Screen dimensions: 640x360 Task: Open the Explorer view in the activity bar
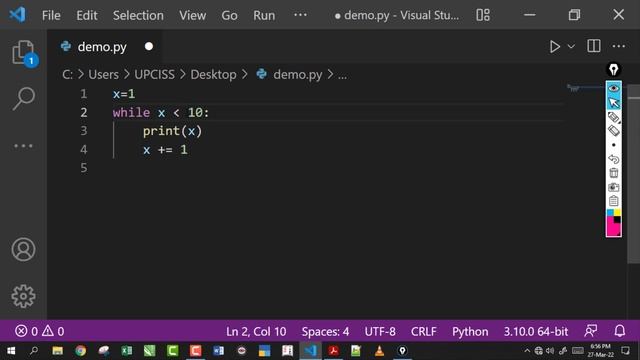[23, 53]
